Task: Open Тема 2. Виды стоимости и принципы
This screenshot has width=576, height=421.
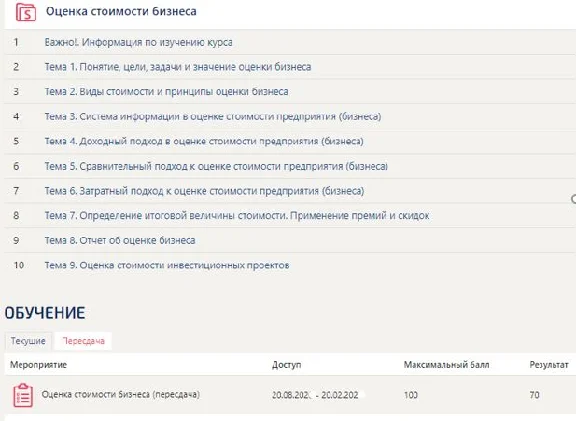Action: coord(166,91)
